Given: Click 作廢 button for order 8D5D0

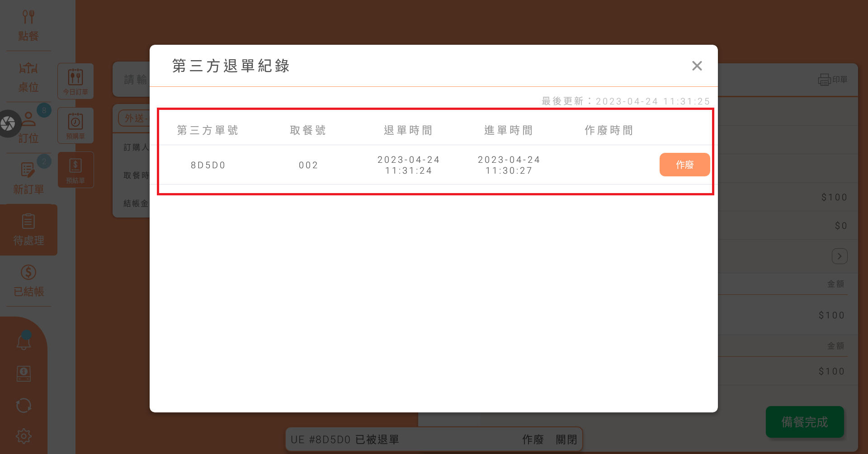Looking at the screenshot, I should pos(684,165).
